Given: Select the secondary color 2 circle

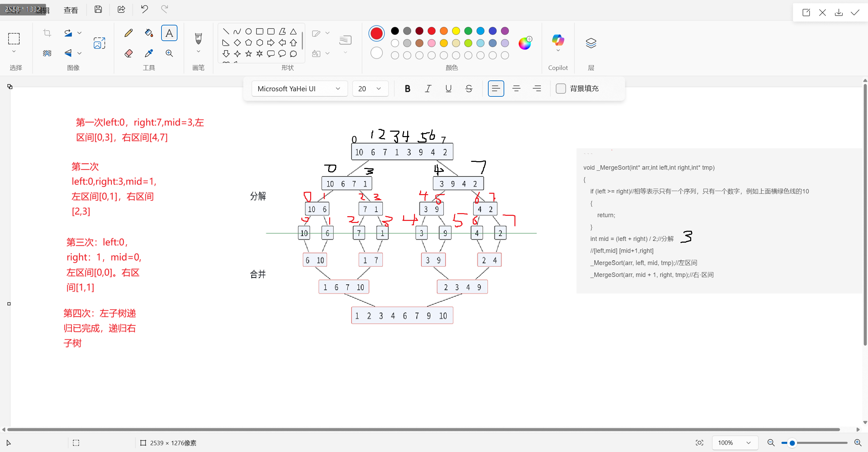Looking at the screenshot, I should (x=376, y=53).
